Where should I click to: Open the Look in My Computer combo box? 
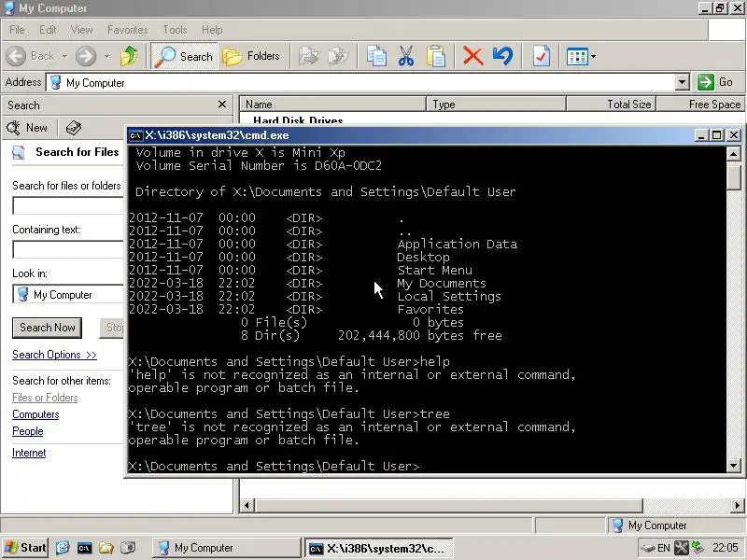point(67,294)
